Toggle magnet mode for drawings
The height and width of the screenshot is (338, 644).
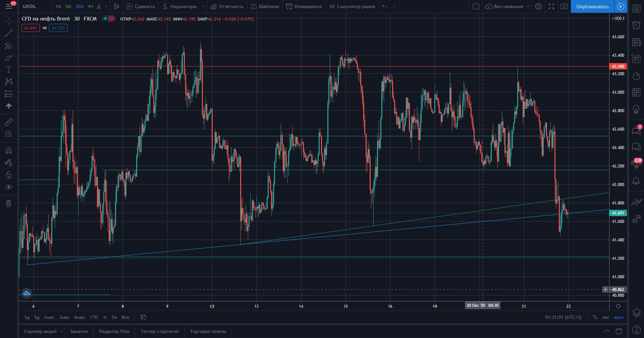click(9, 151)
